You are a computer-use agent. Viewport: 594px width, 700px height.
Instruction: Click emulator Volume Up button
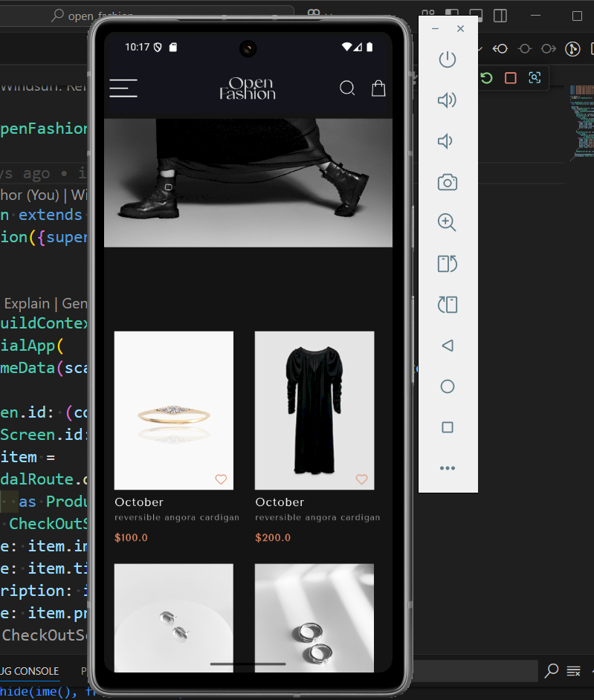(447, 100)
